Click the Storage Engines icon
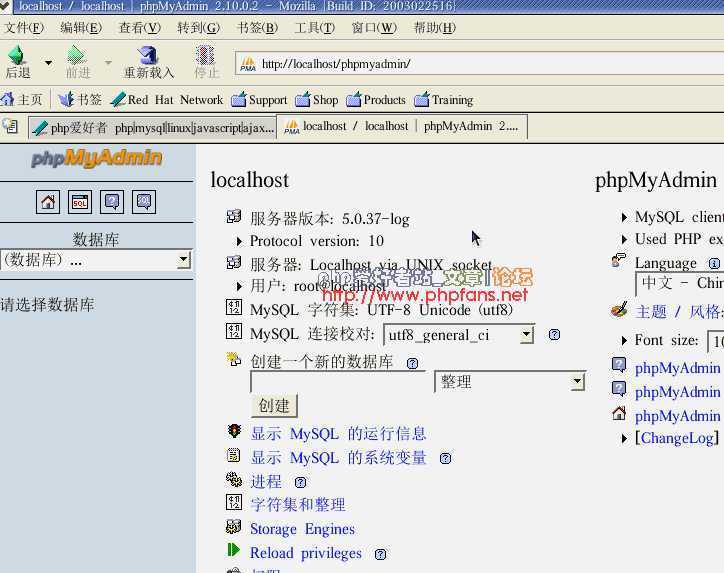This screenshot has width=724, height=573. pos(234,526)
